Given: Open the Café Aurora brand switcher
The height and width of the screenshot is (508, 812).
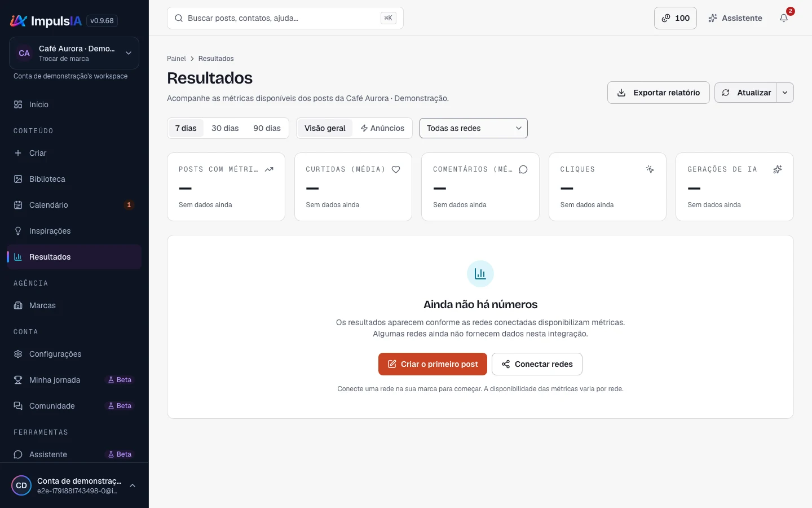Looking at the screenshot, I should pos(74,53).
